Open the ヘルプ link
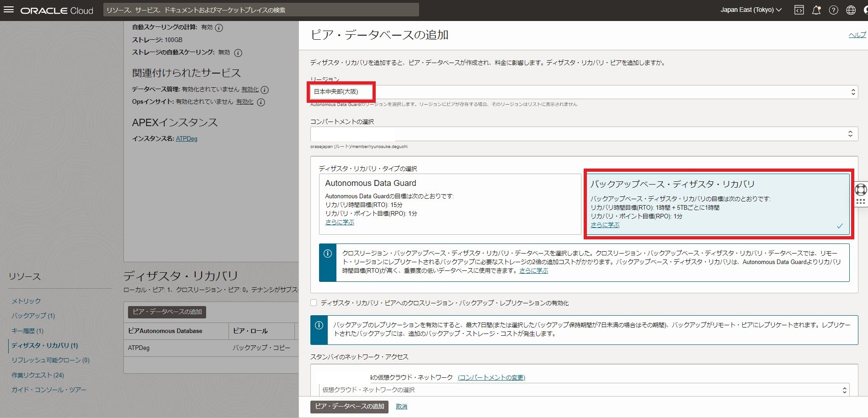 (858, 34)
